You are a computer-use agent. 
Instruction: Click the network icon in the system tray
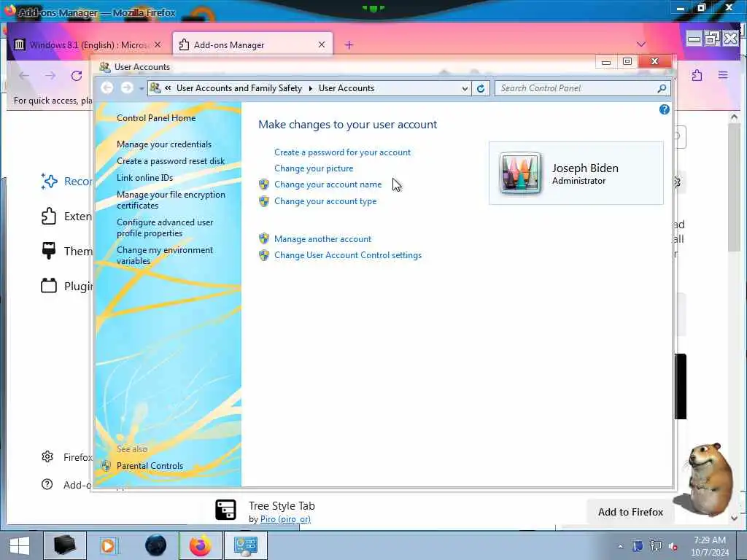tap(656, 546)
